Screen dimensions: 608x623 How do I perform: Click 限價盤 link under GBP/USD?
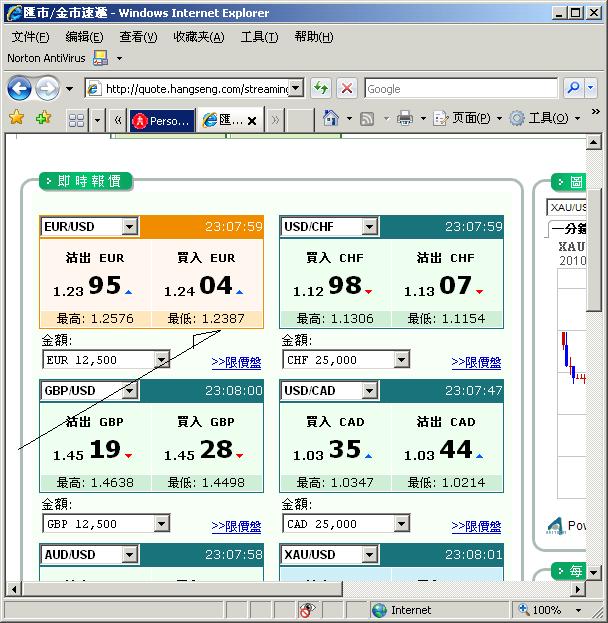[x=236, y=526]
